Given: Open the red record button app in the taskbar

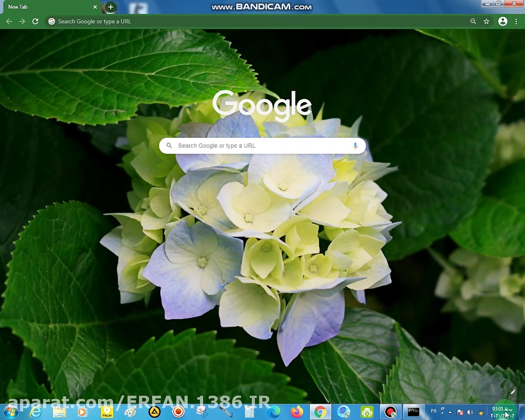Looking at the screenshot, I should [178, 412].
